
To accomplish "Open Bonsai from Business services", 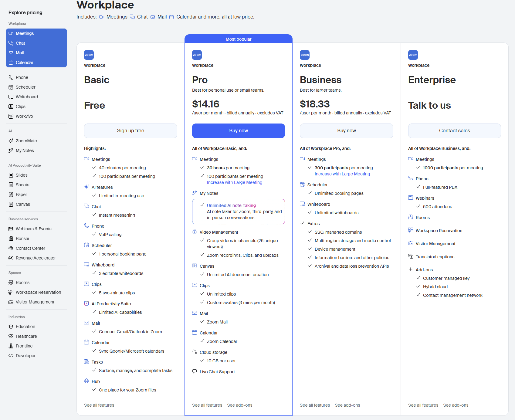I will point(22,239).
